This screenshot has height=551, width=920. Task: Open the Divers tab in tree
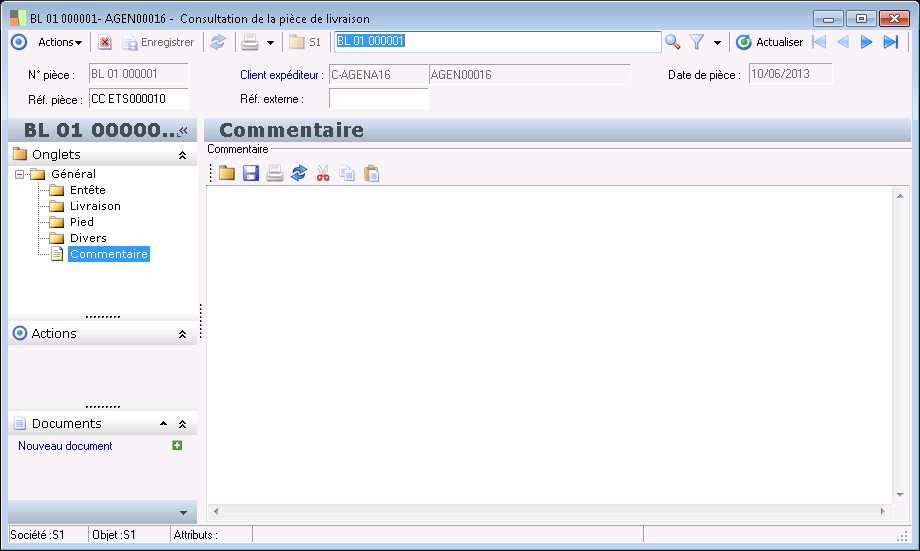[x=88, y=238]
